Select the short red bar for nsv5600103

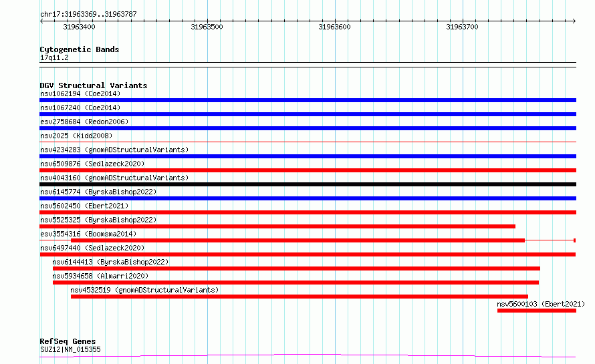[537, 311]
